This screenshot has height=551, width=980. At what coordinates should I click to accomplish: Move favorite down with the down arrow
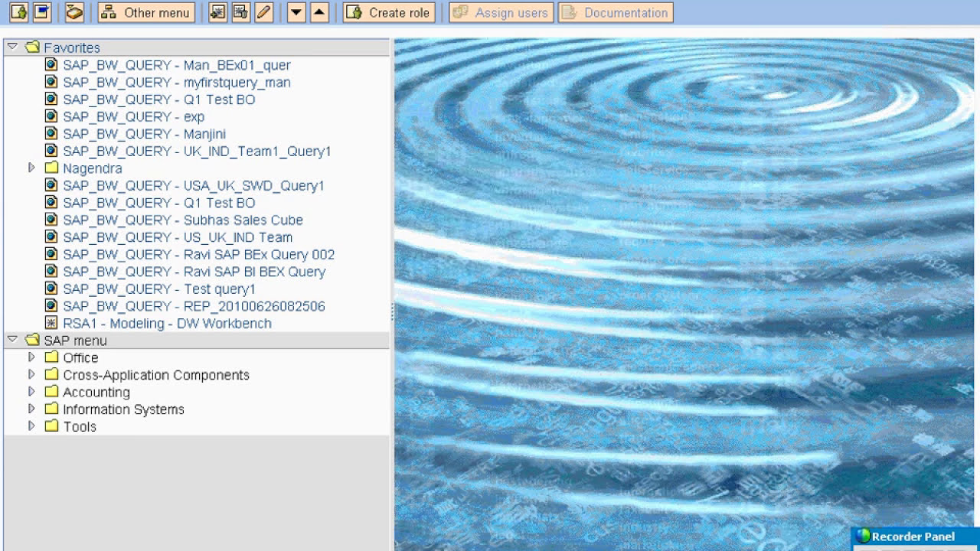click(x=296, y=12)
